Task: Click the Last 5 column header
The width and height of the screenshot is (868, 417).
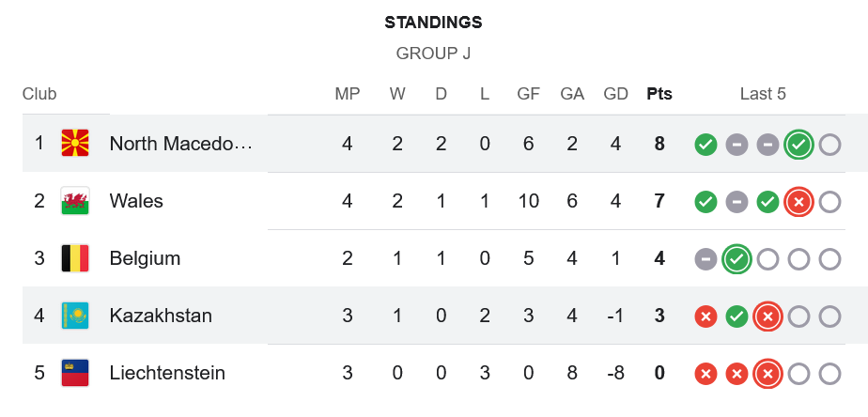Action: point(763,94)
